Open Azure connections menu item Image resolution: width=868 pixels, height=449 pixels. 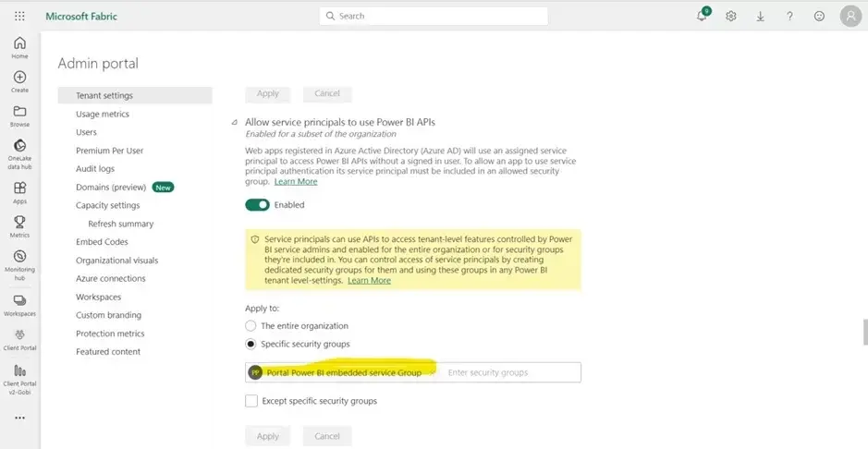coord(111,278)
